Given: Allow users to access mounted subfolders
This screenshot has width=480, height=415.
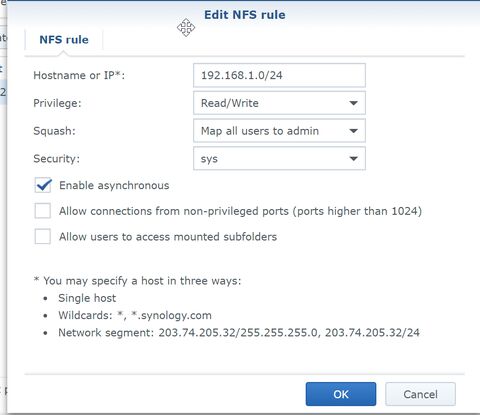Looking at the screenshot, I should pyautogui.click(x=43, y=237).
